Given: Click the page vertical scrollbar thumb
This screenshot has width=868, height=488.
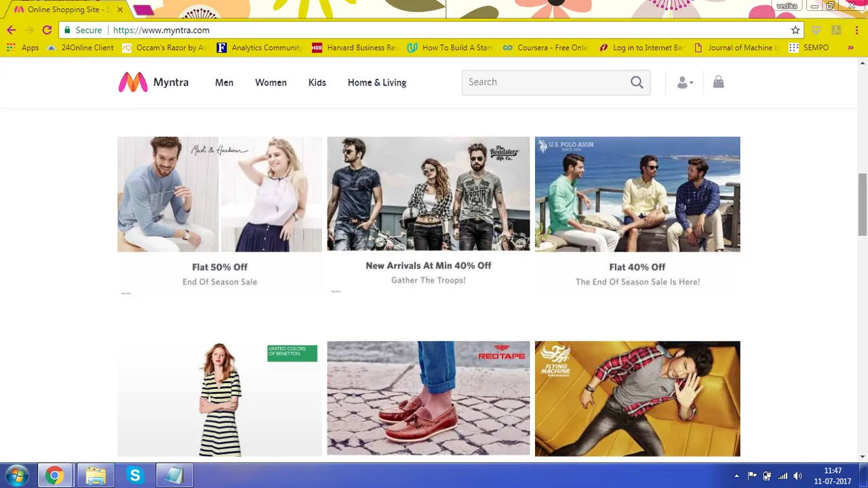Looking at the screenshot, I should pos(863,205).
